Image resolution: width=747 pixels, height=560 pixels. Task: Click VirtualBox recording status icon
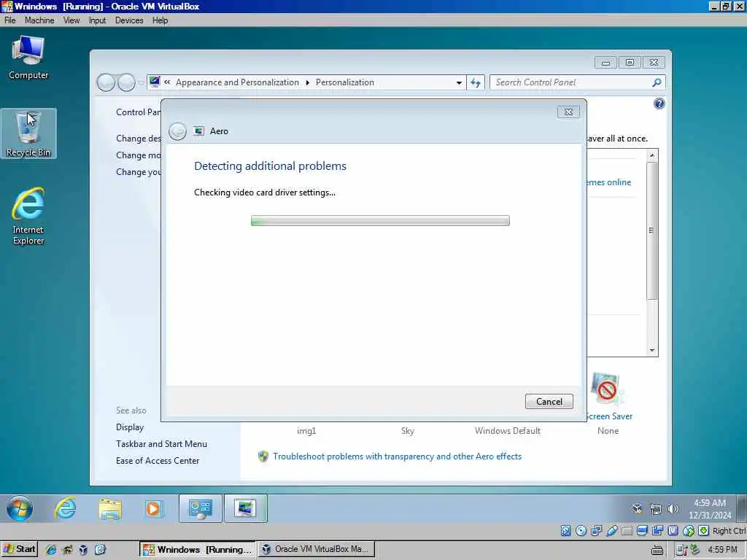(658, 531)
